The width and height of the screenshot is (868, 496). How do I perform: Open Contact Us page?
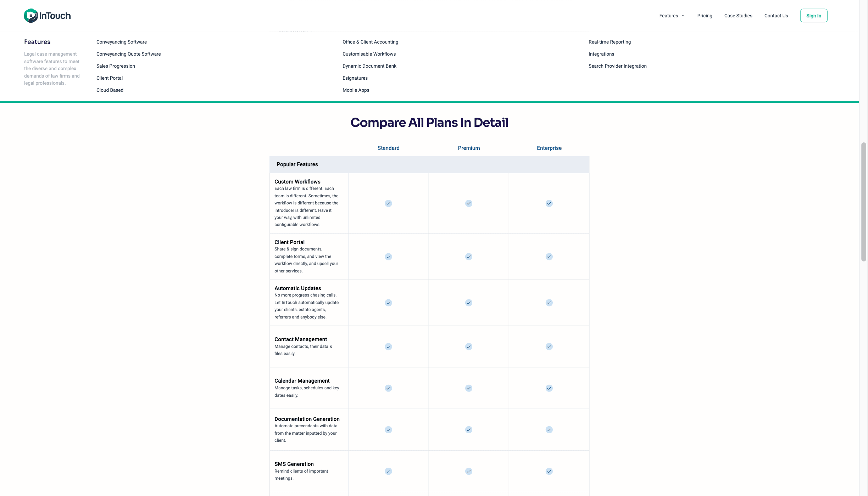coord(776,16)
